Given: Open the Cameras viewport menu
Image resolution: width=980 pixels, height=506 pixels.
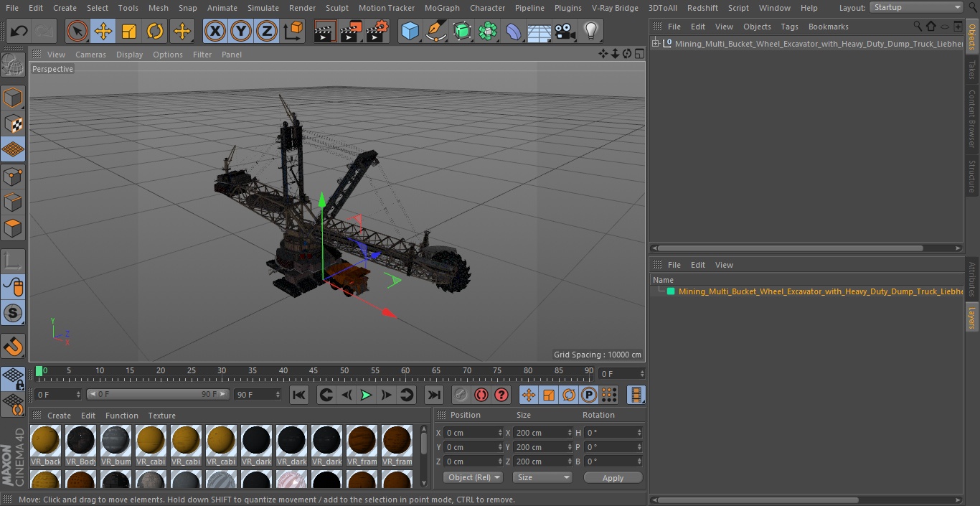Looking at the screenshot, I should [x=90, y=55].
